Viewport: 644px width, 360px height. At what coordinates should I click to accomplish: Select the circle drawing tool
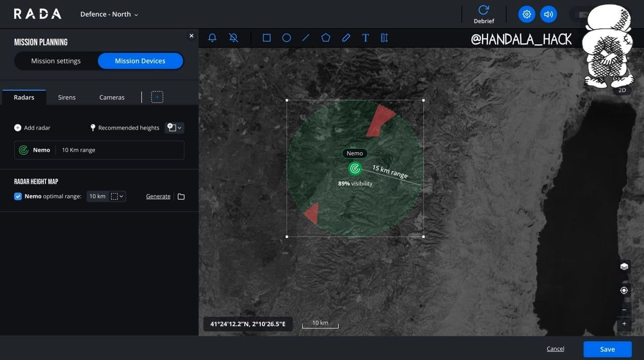click(x=286, y=38)
